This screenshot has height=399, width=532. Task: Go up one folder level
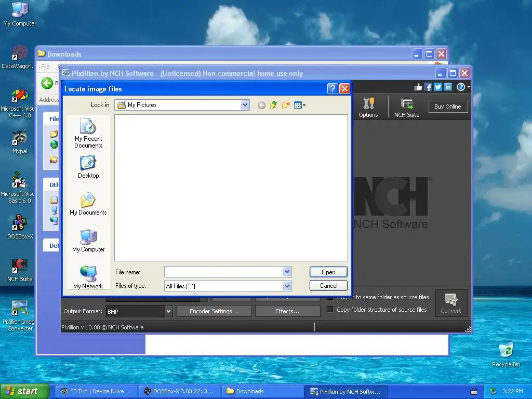273,105
